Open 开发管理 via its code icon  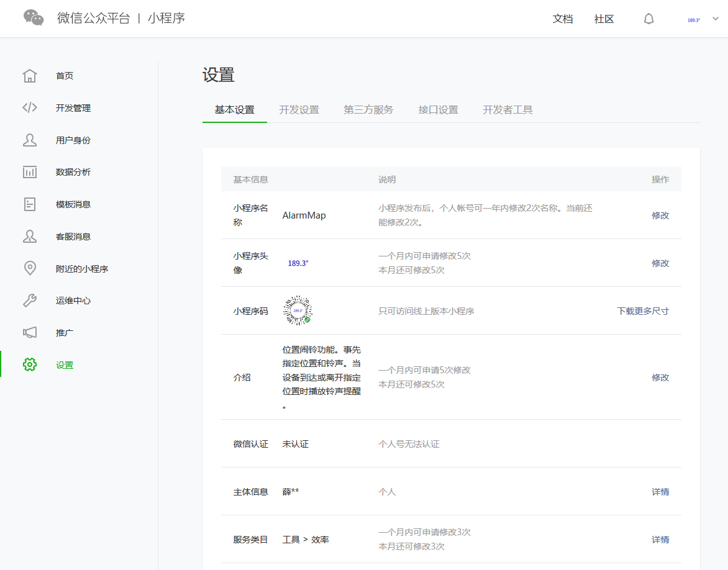[x=30, y=108]
